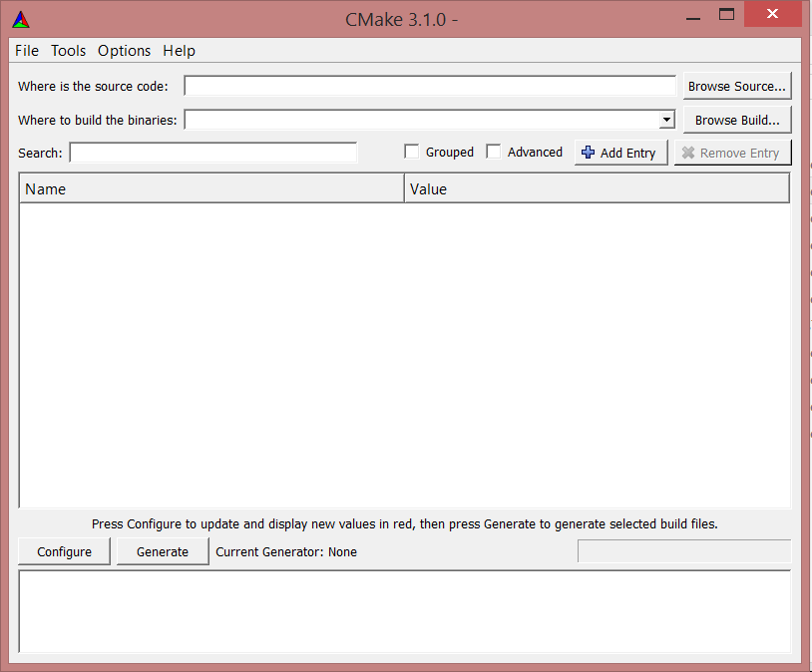Click the Where is the source code label

point(93,86)
